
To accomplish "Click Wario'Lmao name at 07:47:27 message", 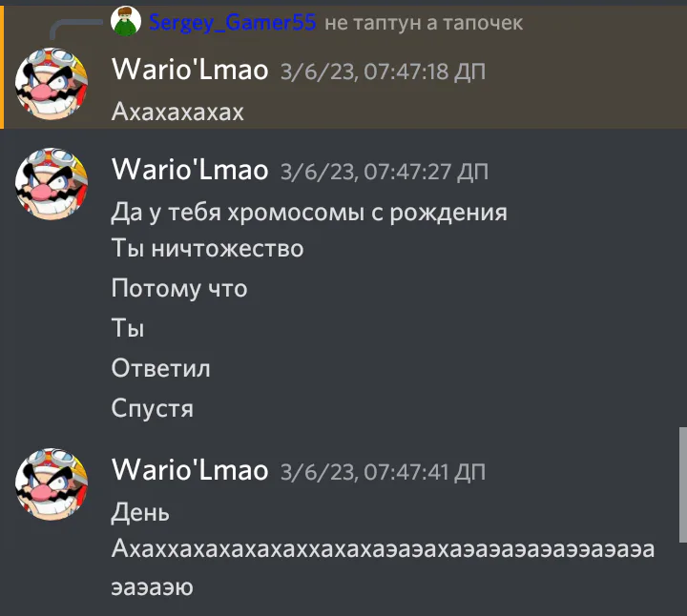I will coord(190,170).
